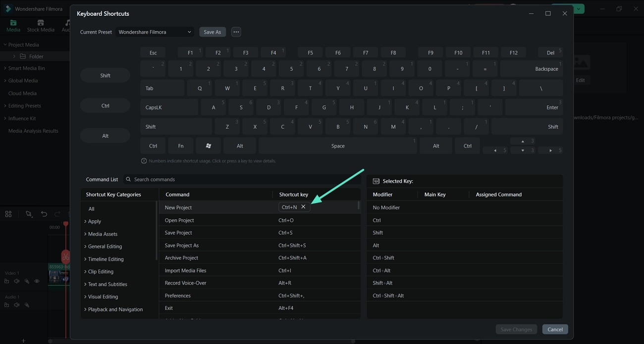Click the left arrow key on keyboard
The image size is (644, 344).
[x=495, y=150]
